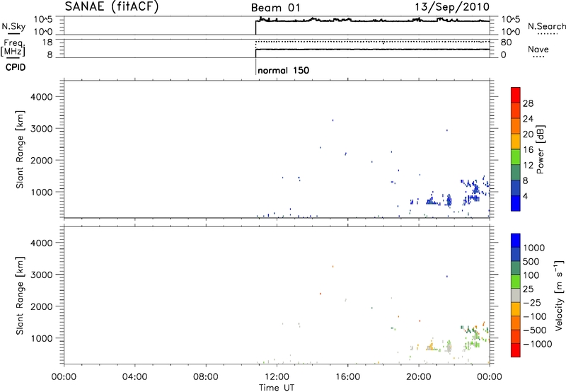Click the "SANAE (fitACF)" plot title
The height and width of the screenshot is (392, 566).
point(112,6)
